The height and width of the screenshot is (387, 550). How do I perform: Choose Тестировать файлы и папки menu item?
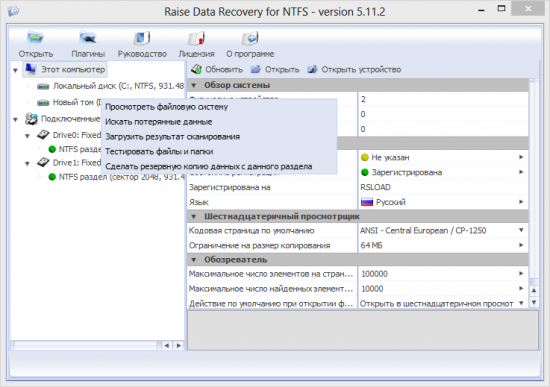tap(219, 152)
